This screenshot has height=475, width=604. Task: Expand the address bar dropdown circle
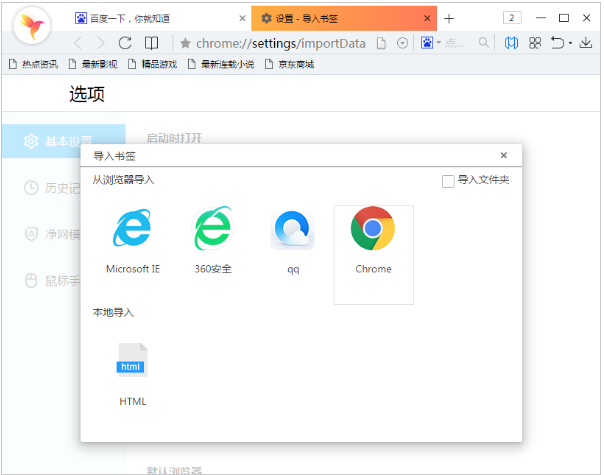pos(402,43)
